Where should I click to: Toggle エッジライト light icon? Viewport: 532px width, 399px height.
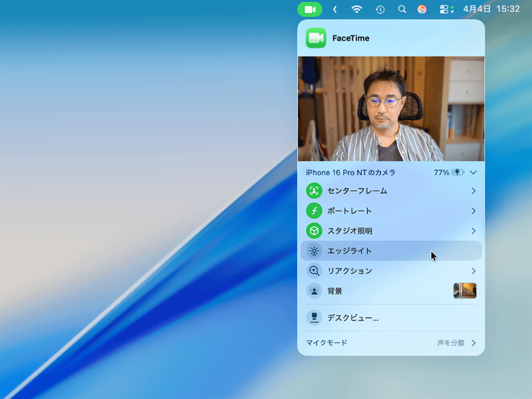click(314, 251)
